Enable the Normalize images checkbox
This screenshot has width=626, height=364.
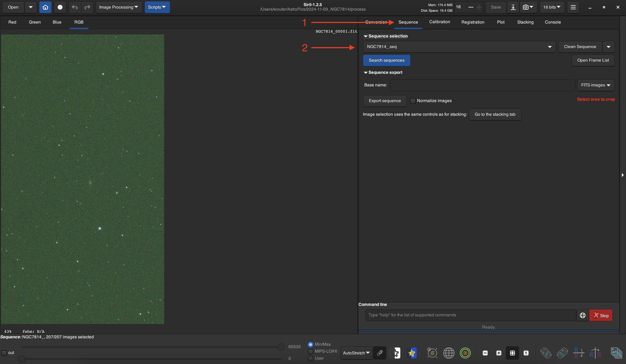413,101
